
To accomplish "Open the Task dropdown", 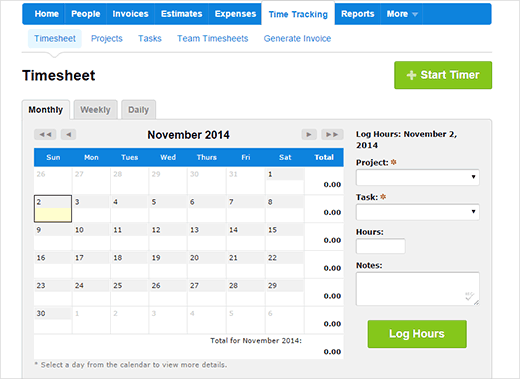I will [x=418, y=212].
